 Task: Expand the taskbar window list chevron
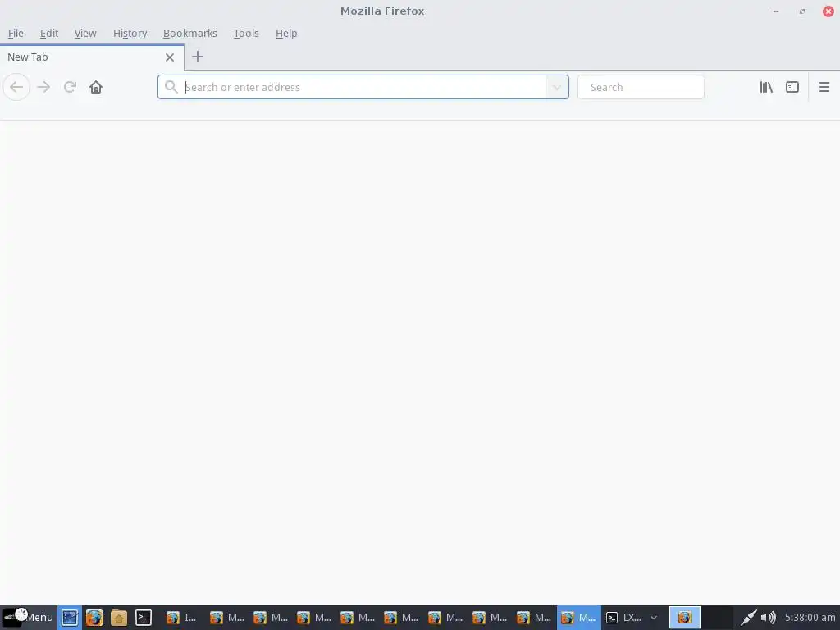coord(654,618)
